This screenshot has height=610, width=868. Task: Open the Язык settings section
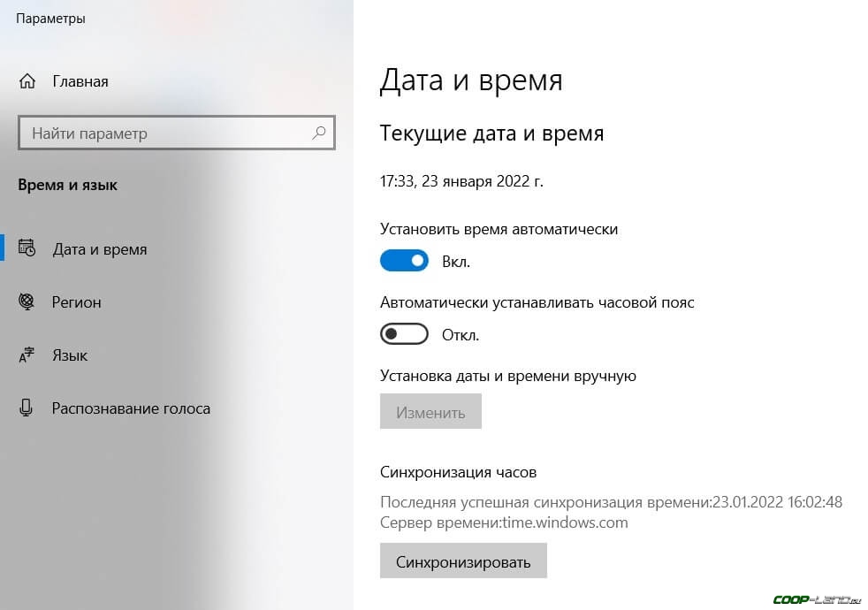click(70, 355)
